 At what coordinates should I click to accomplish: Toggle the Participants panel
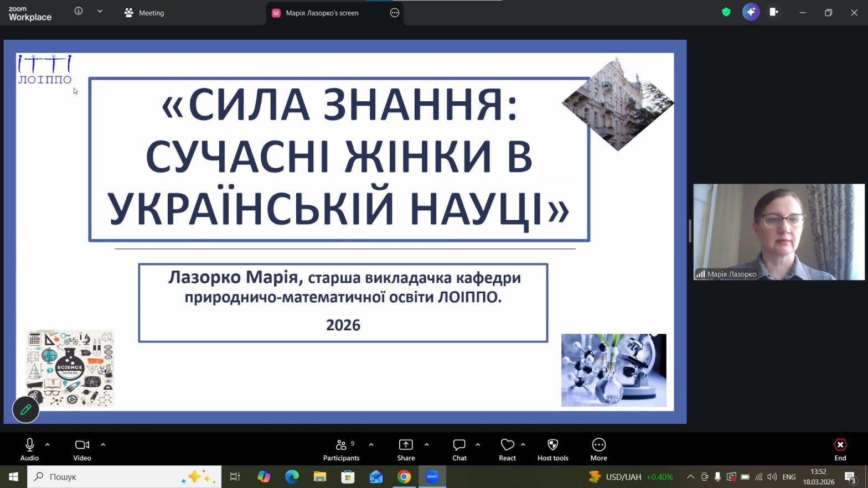point(342,449)
